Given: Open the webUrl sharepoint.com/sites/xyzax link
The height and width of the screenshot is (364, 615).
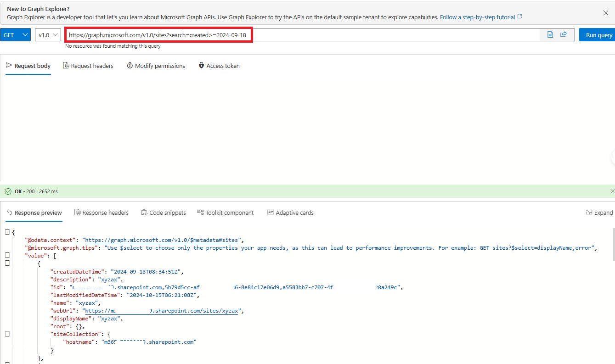Looking at the screenshot, I should [x=162, y=311].
